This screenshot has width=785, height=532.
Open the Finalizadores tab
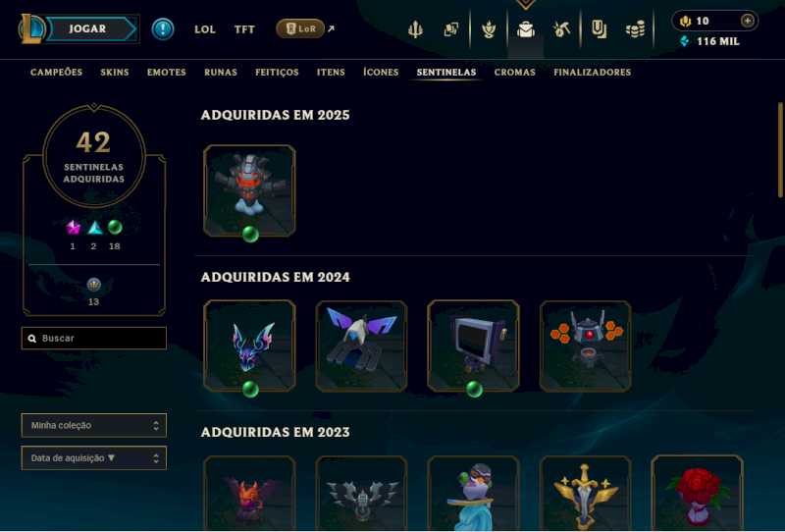pos(592,72)
